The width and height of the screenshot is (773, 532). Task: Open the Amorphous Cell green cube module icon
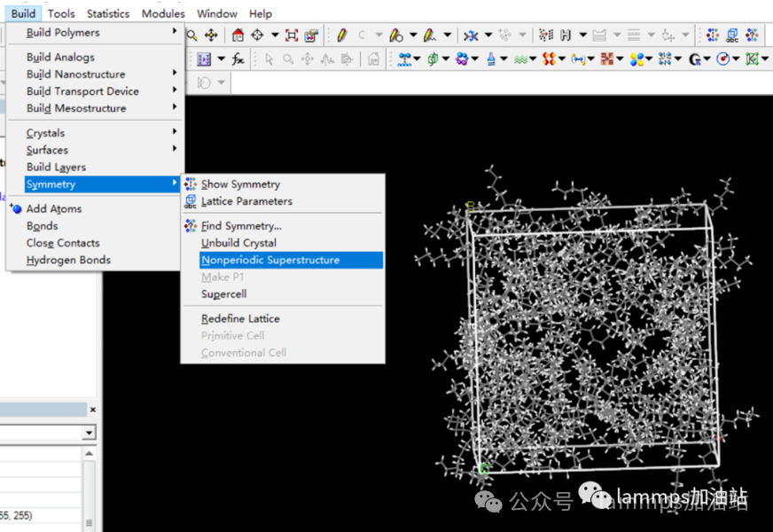click(433, 59)
